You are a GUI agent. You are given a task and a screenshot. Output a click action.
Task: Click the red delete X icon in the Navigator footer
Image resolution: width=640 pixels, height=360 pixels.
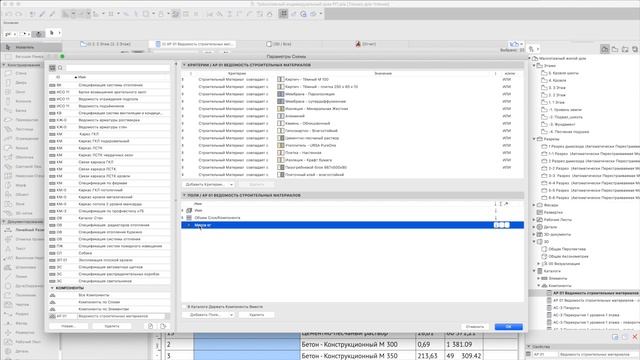635,337
